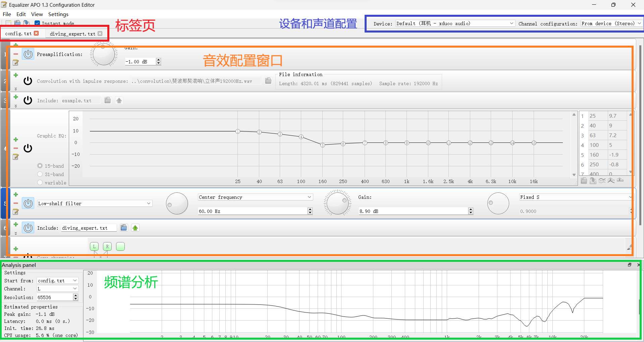Image resolution: width=644 pixels, height=342 pixels.
Task: Open file browser for the example.txt include
Action: [107, 100]
